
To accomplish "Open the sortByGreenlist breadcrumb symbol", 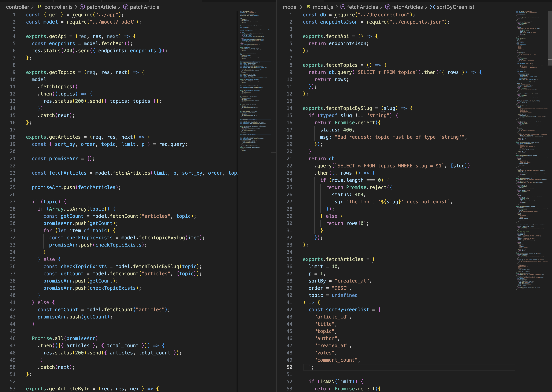I will pos(455,7).
